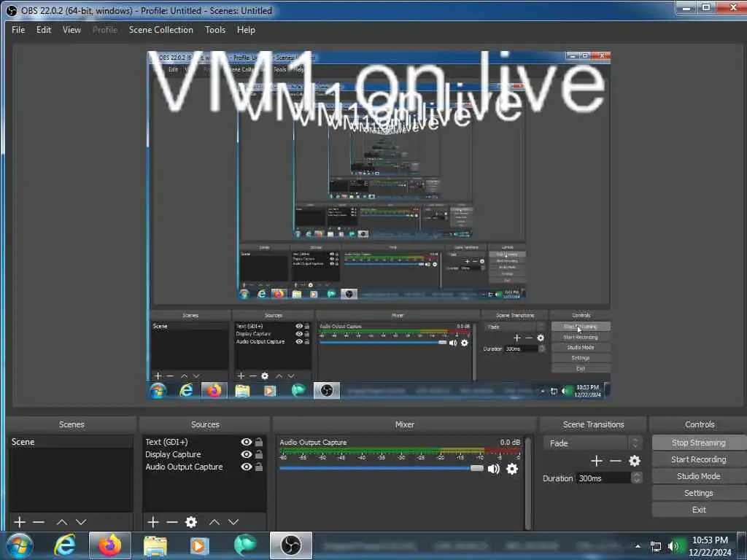Select Text (GDI+) source row
The image size is (747, 560).
204,442
